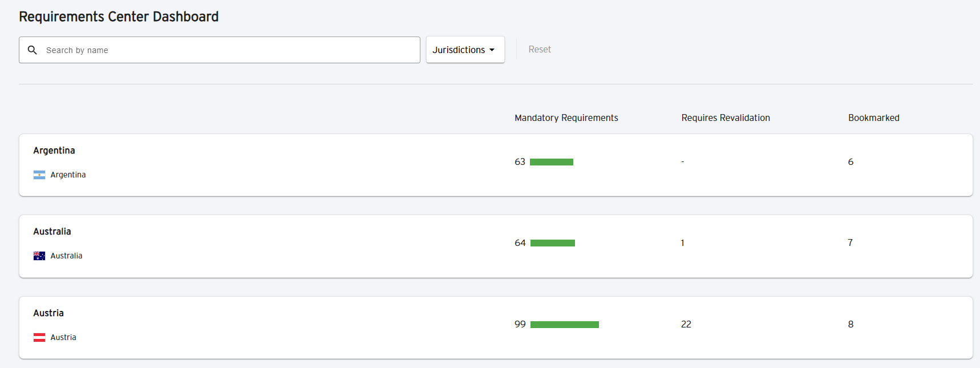Click the Austria flag icon
This screenshot has width=980, height=368.
(39, 338)
